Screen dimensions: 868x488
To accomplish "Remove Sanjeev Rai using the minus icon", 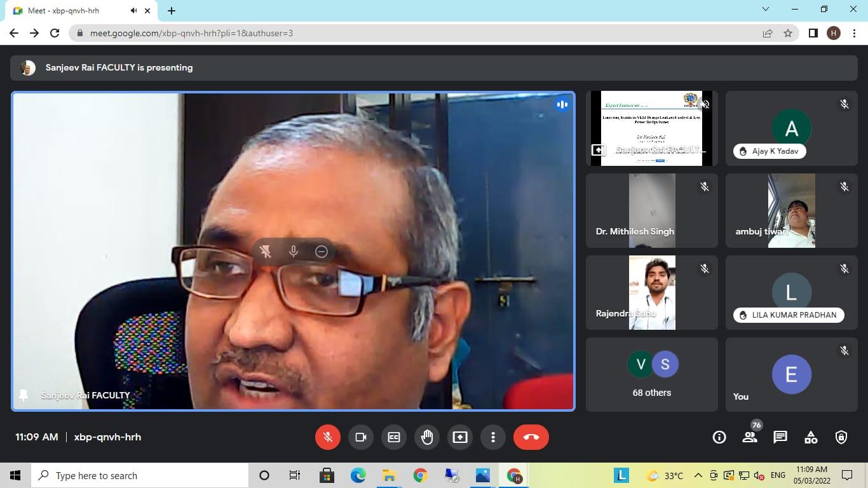I will (x=322, y=252).
